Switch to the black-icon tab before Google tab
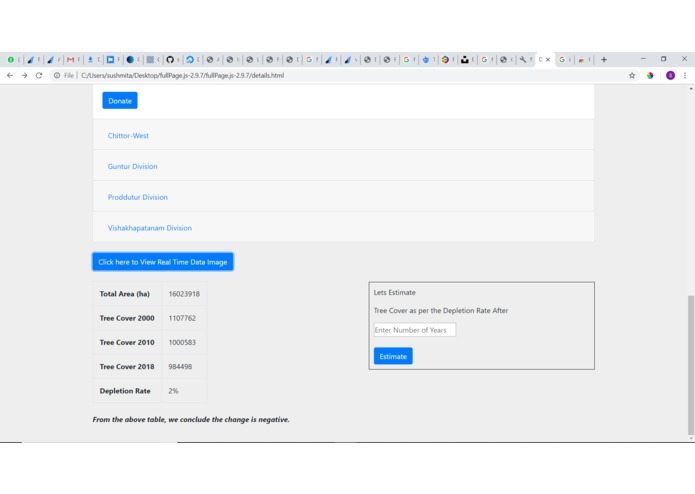The image size is (695, 494). coord(465,59)
